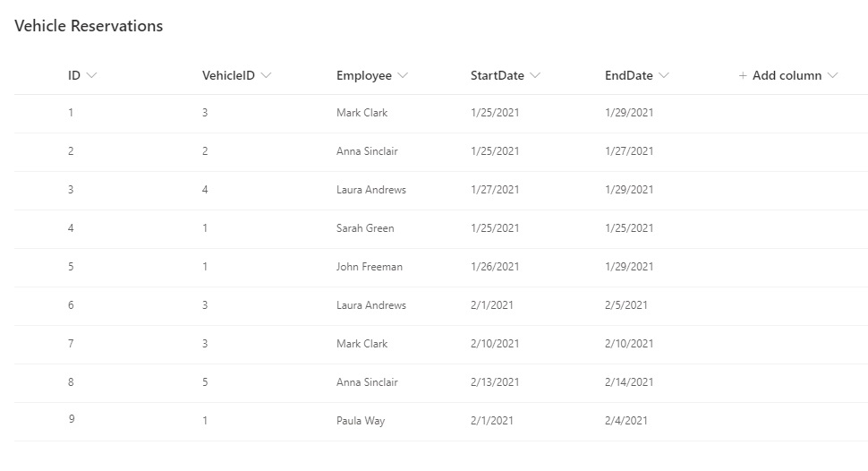Click the StartDate column header text

(x=498, y=75)
